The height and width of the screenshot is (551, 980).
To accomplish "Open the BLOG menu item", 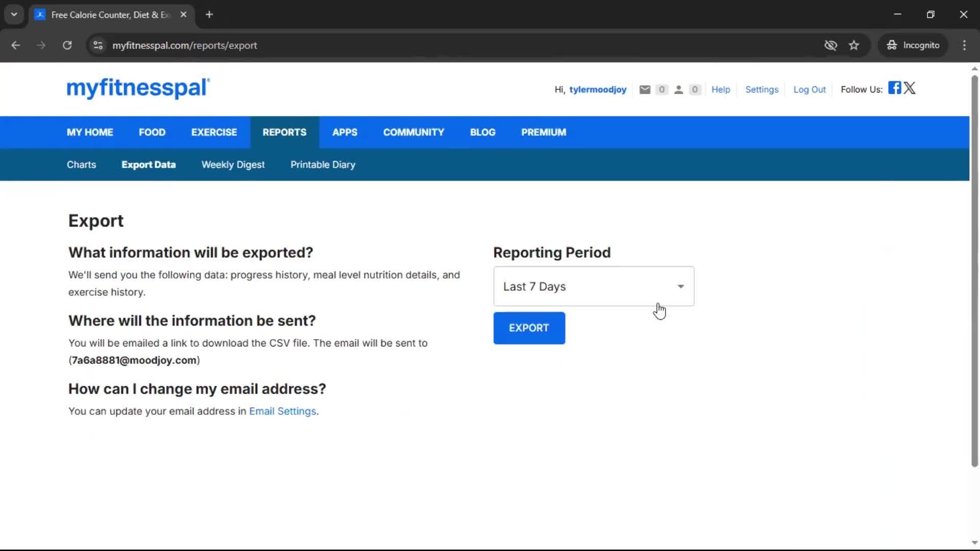I will coord(482,132).
